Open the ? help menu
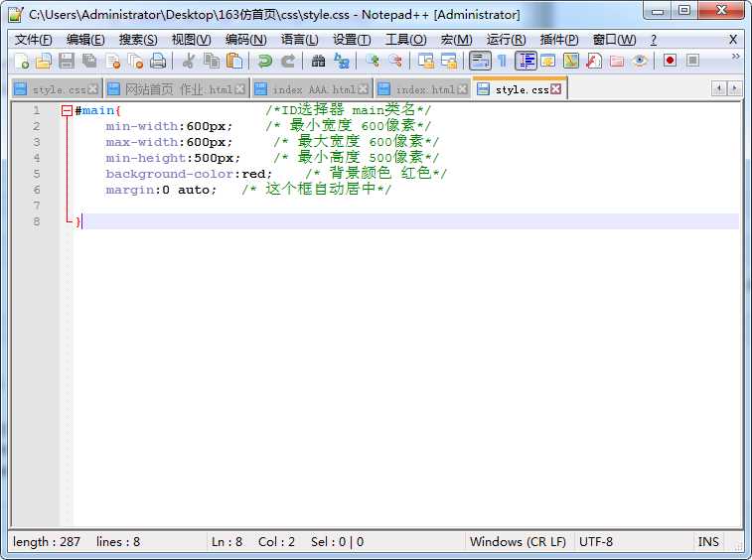This screenshot has height=560, width=752. pyautogui.click(x=654, y=40)
